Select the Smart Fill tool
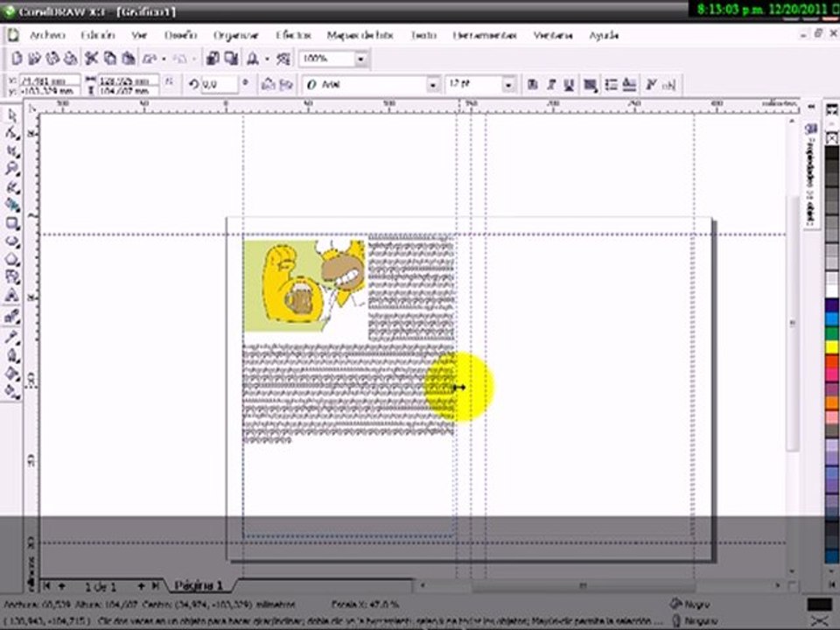This screenshot has height=630, width=840. (x=11, y=205)
